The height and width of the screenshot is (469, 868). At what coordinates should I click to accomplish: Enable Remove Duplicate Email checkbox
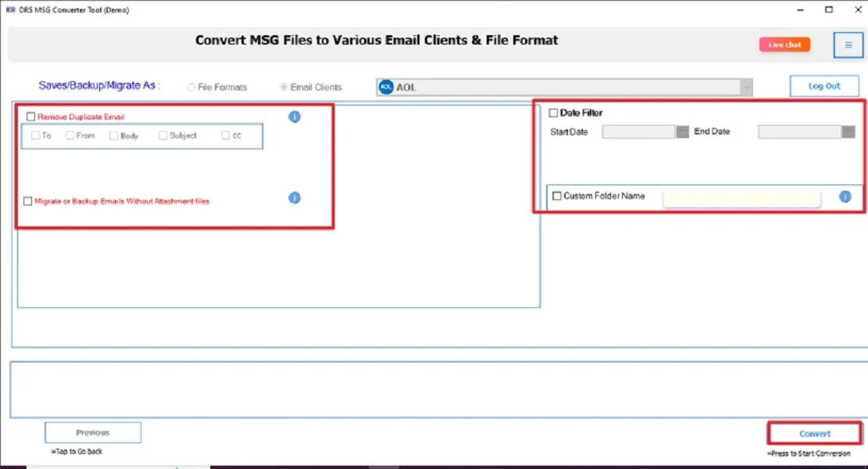tap(31, 117)
